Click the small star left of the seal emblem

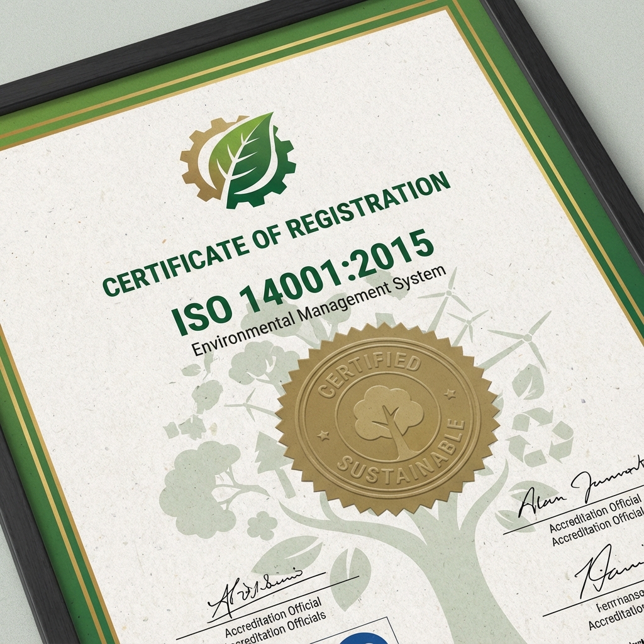click(x=324, y=435)
